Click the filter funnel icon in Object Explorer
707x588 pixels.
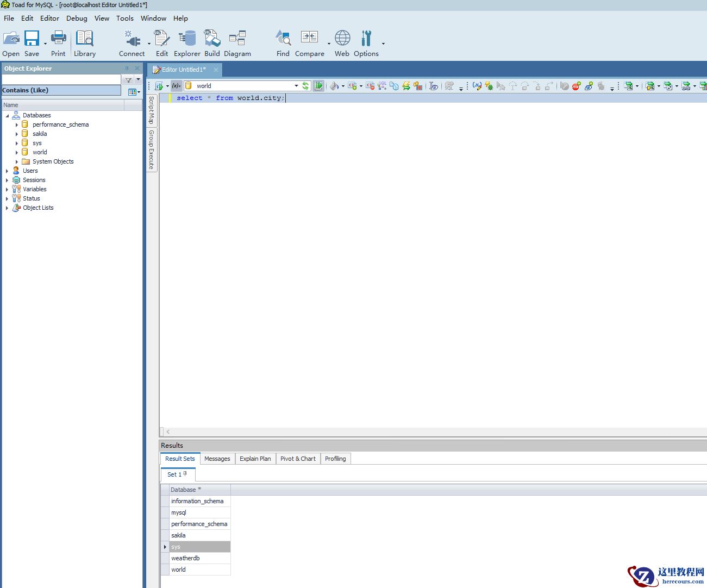pos(128,80)
